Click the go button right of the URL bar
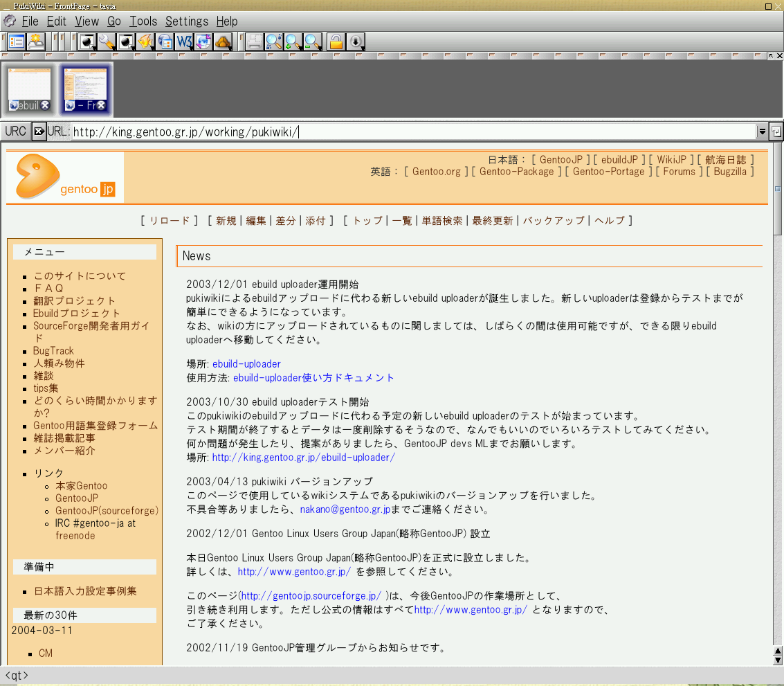The width and height of the screenshot is (784, 686). [776, 132]
